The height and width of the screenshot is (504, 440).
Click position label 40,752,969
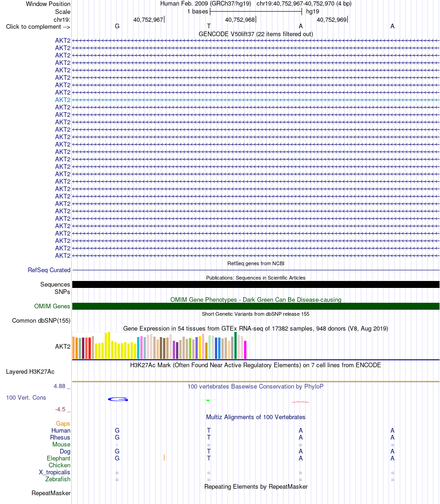click(332, 19)
